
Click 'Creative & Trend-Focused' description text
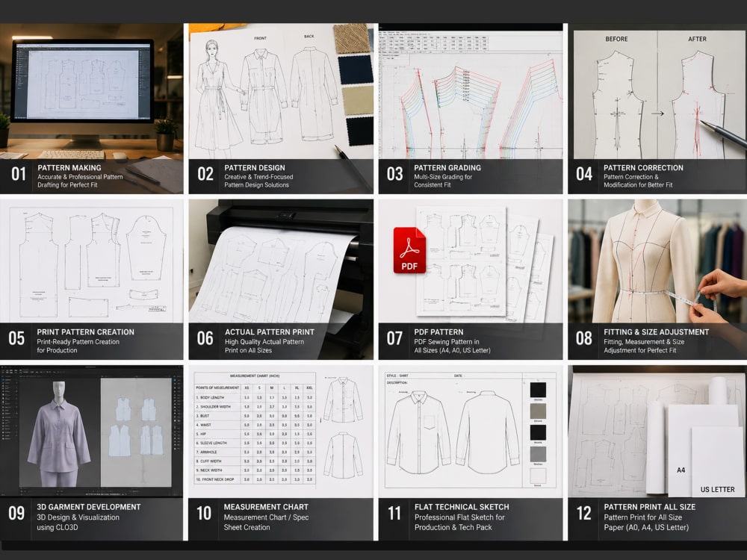coord(258,177)
